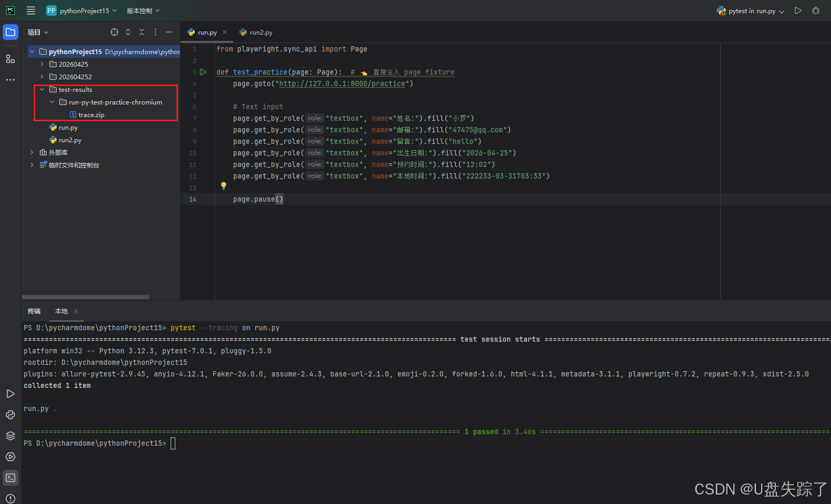Close the local terminal tab
The image size is (831, 504).
pos(76,311)
